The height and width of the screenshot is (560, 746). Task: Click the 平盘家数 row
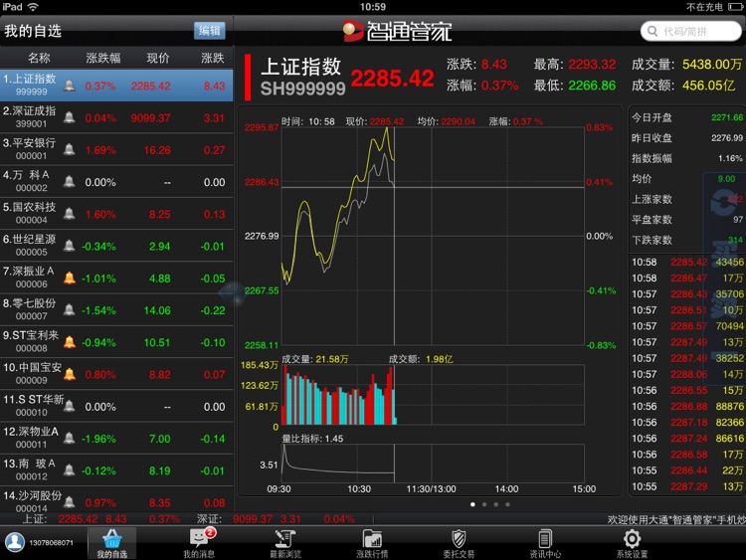click(x=687, y=220)
